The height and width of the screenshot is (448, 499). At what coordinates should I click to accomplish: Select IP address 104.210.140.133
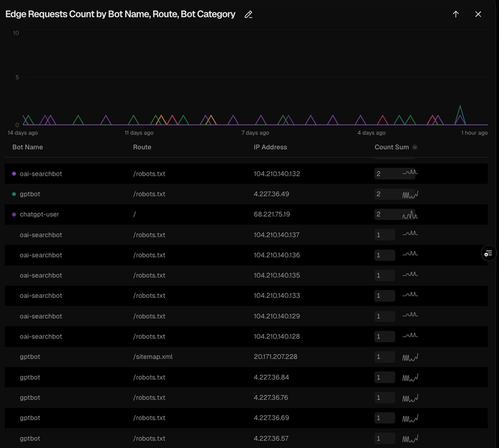click(x=276, y=296)
